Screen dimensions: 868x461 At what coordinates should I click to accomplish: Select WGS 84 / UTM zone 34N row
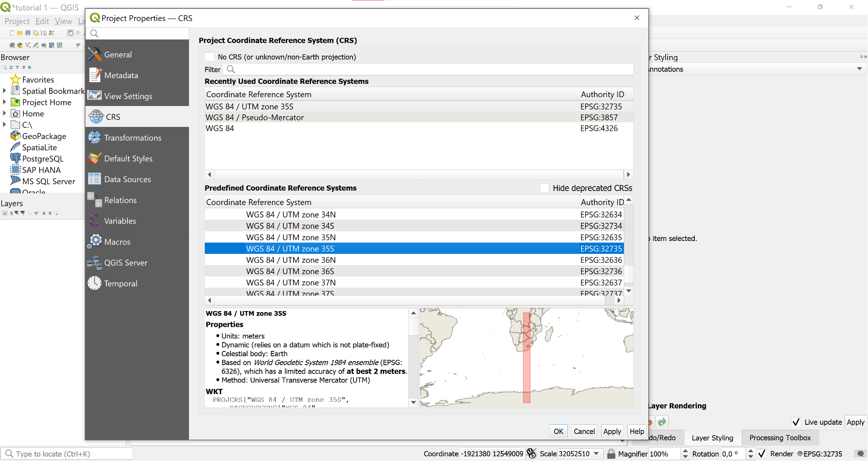pos(414,214)
